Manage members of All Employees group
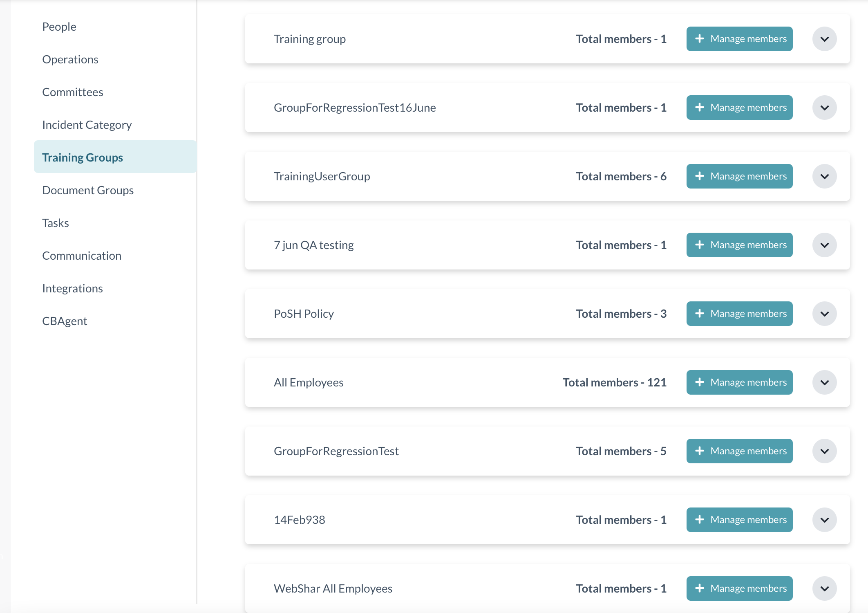 coord(739,383)
